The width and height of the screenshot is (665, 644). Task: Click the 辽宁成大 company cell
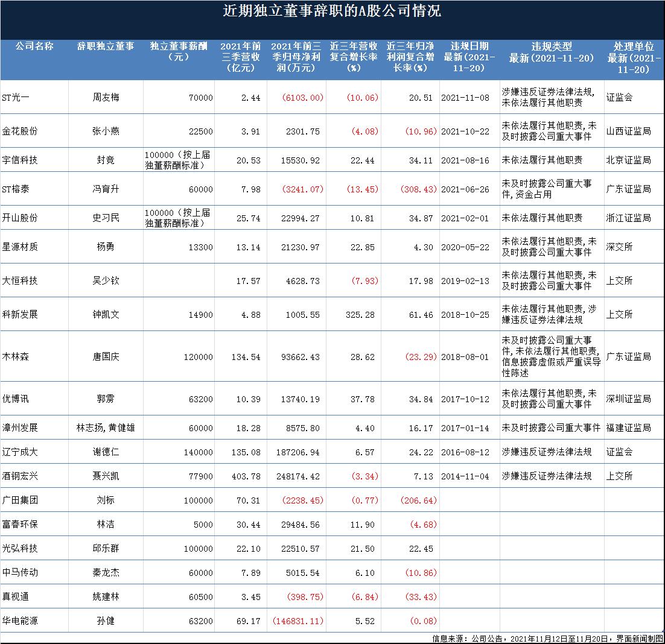tap(20, 452)
